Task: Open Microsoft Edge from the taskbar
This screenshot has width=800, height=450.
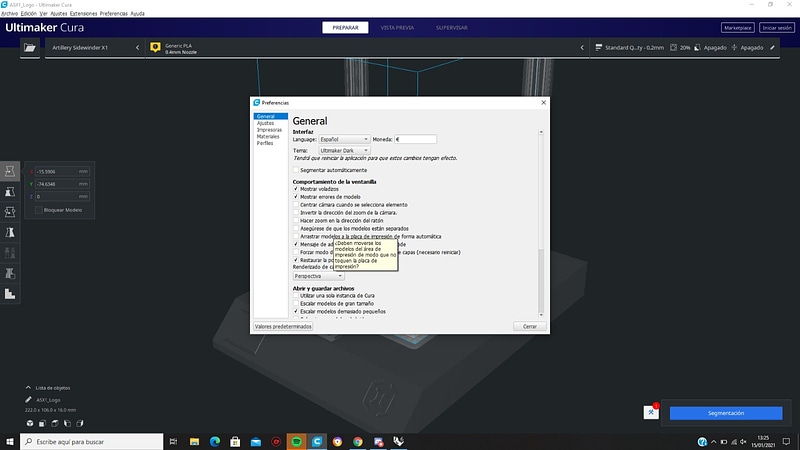Action: pos(215,441)
